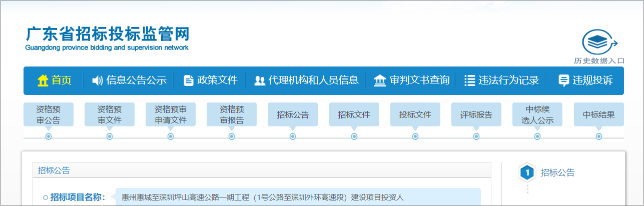
Task: Click the timeline dot under 评标报告
Action: click(476, 136)
